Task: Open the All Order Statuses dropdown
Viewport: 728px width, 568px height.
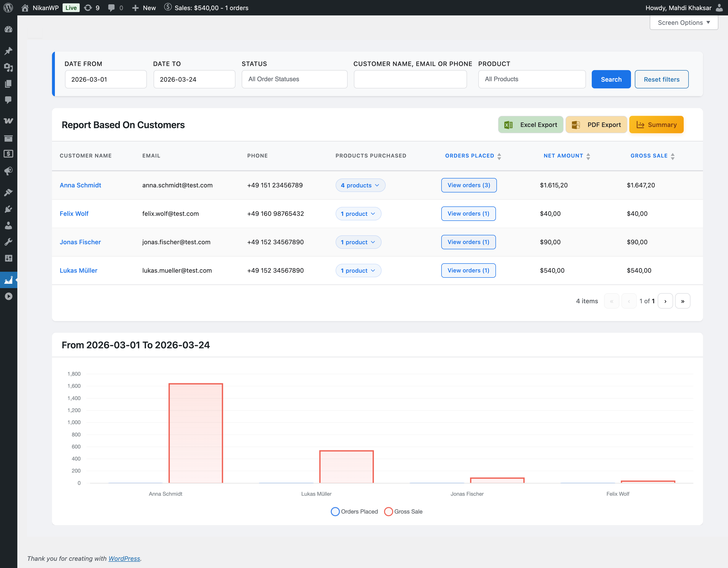Action: tap(294, 79)
